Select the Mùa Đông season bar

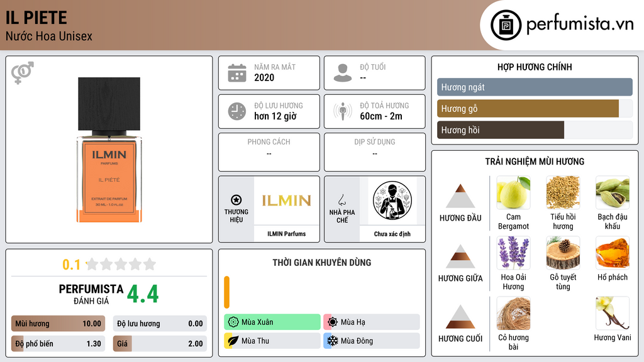pyautogui.click(x=372, y=341)
